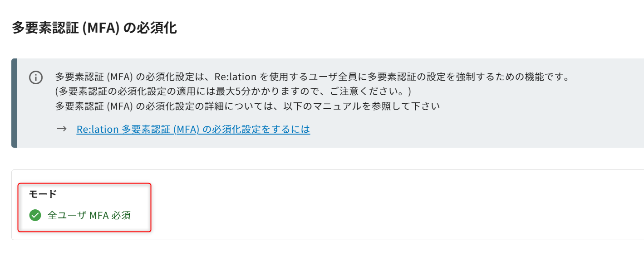Screen dimensions: 644x275
Task: Click the モード label
Action: click(43, 194)
